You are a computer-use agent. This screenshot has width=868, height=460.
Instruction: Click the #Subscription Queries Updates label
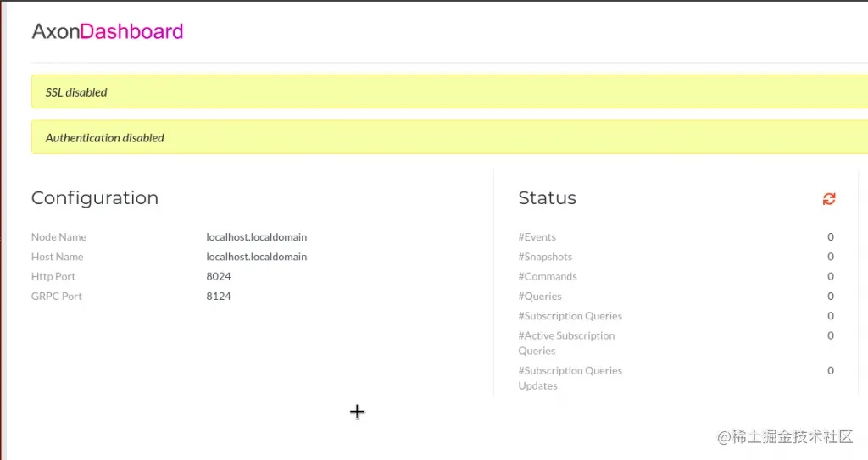click(570, 378)
